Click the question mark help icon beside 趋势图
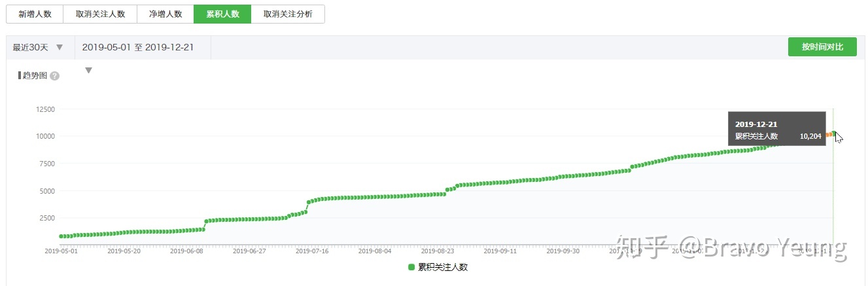868x286 pixels. pyautogui.click(x=55, y=76)
